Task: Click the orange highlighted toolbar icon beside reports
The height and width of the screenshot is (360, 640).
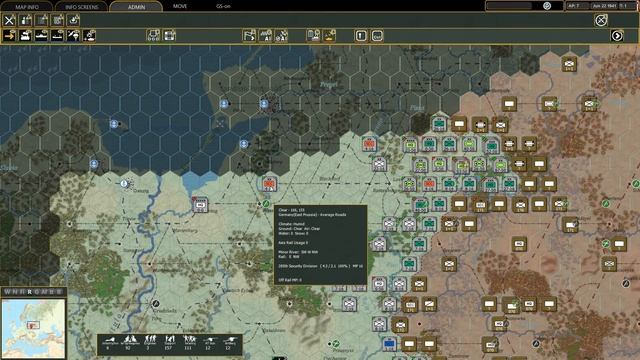Action: 329,36
